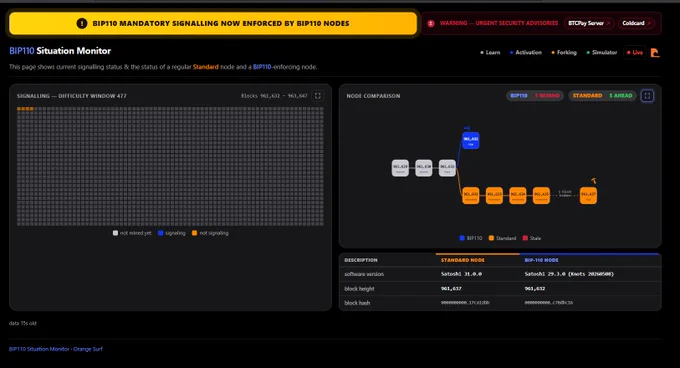
Task: Click the 'Blocks 961,632 - 963,647' range text
Action: tap(274, 96)
